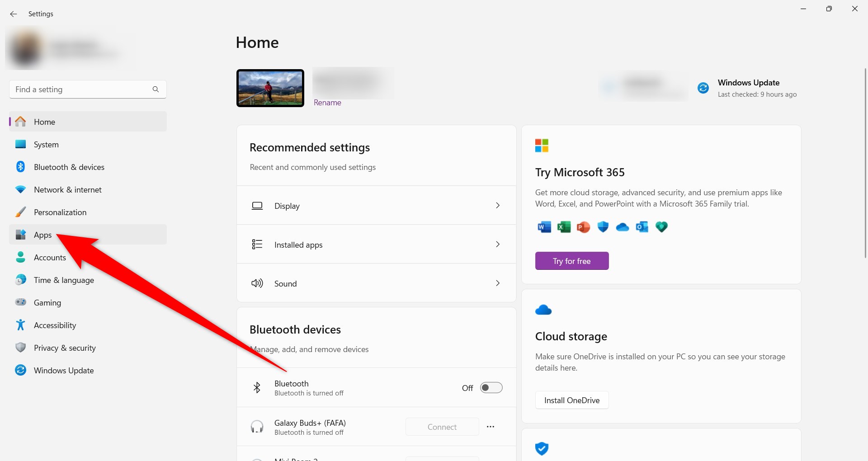Click the Display laptop icon
The width and height of the screenshot is (868, 461).
pos(257,206)
